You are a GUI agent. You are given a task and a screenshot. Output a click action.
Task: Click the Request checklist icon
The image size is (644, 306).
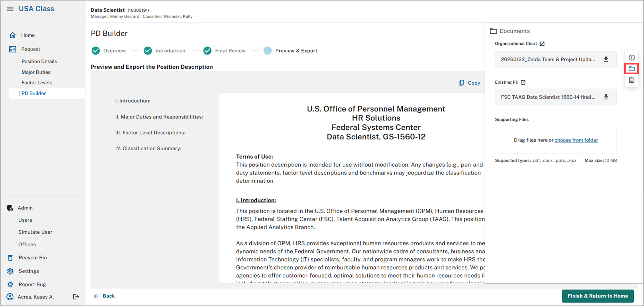pos(13,49)
